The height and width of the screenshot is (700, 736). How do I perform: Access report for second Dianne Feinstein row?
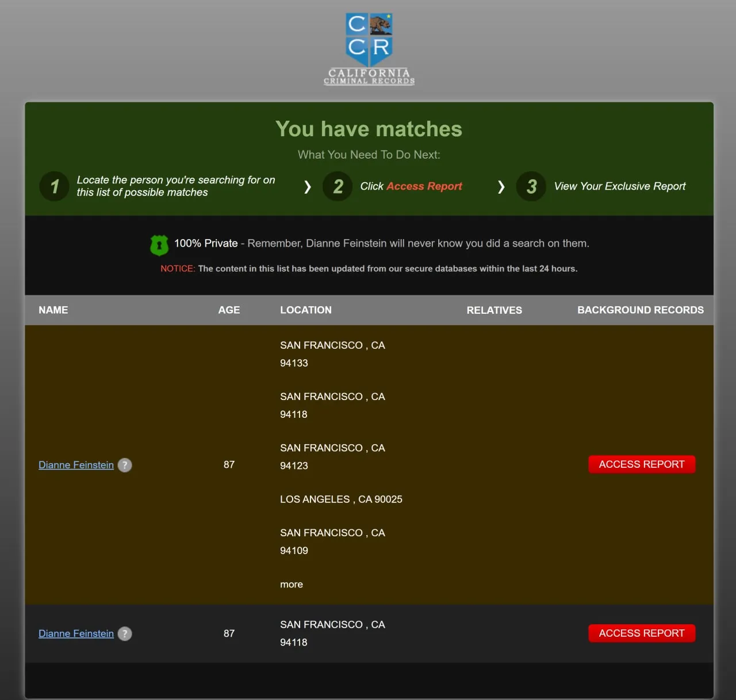coord(642,633)
